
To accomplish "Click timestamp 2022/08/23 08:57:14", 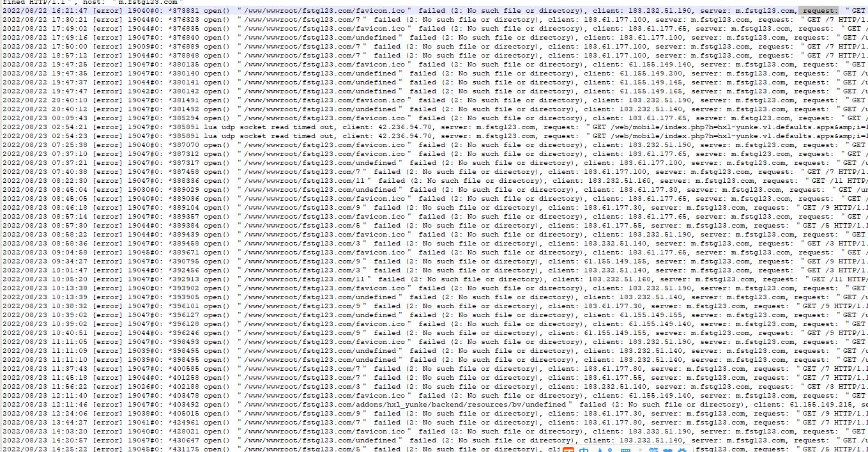I will click(45, 217).
